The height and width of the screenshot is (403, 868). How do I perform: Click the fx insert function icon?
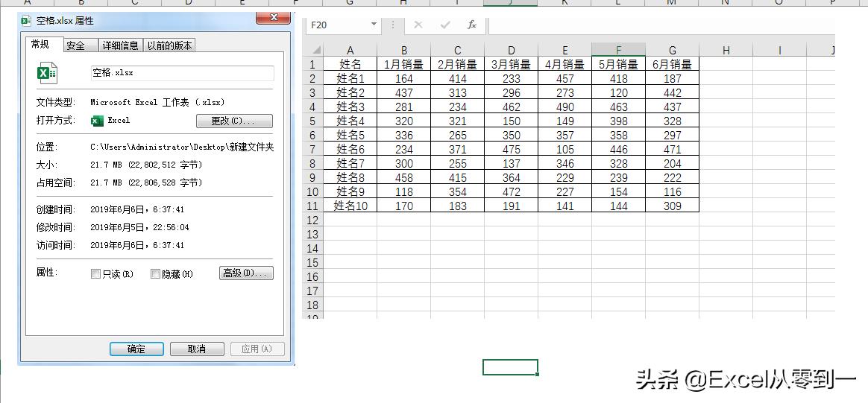pos(471,25)
